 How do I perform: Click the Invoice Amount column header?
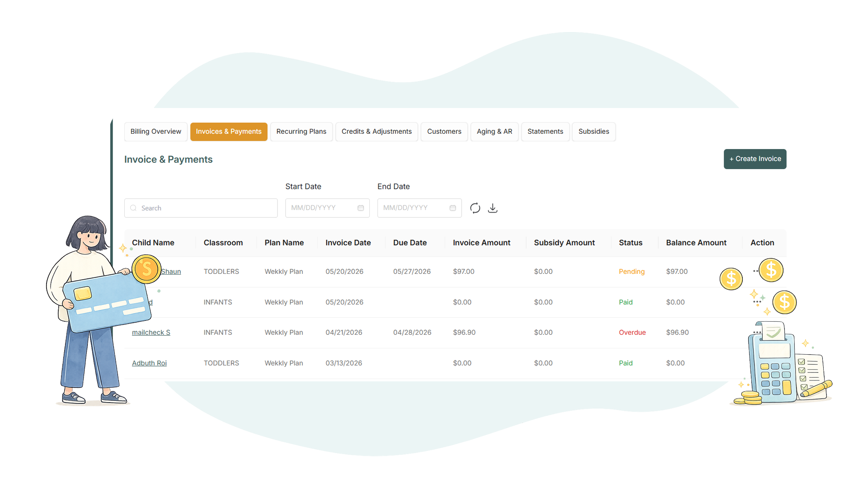pyautogui.click(x=481, y=243)
